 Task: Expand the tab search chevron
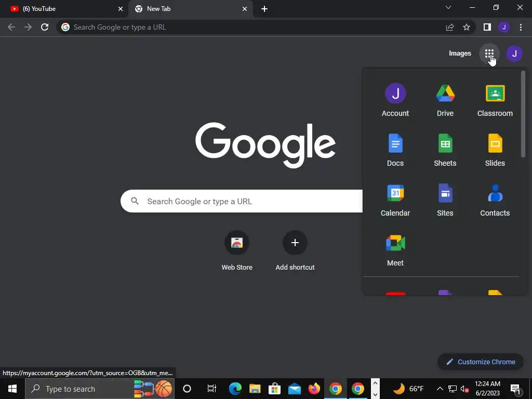pos(448,7)
